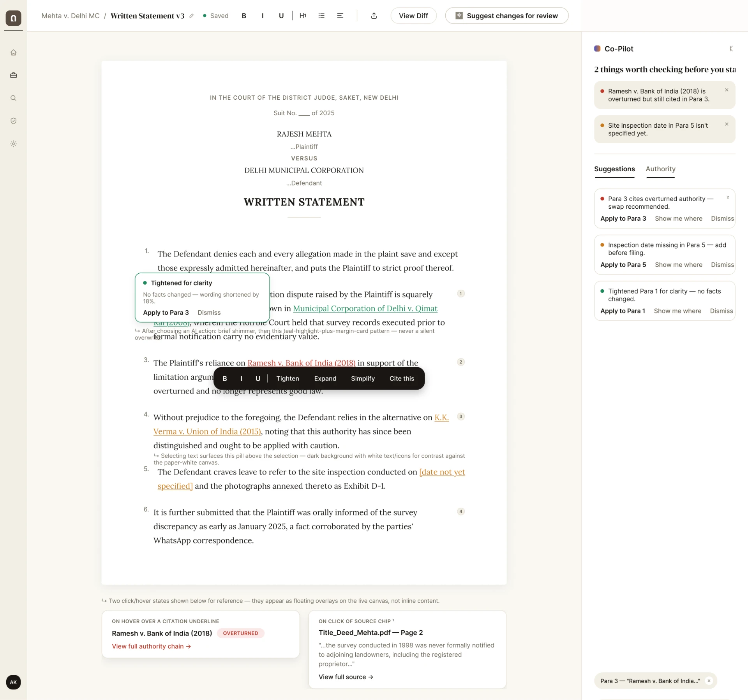Show me where for Tightened Para 1
This screenshot has width=748, height=700.
(677, 311)
